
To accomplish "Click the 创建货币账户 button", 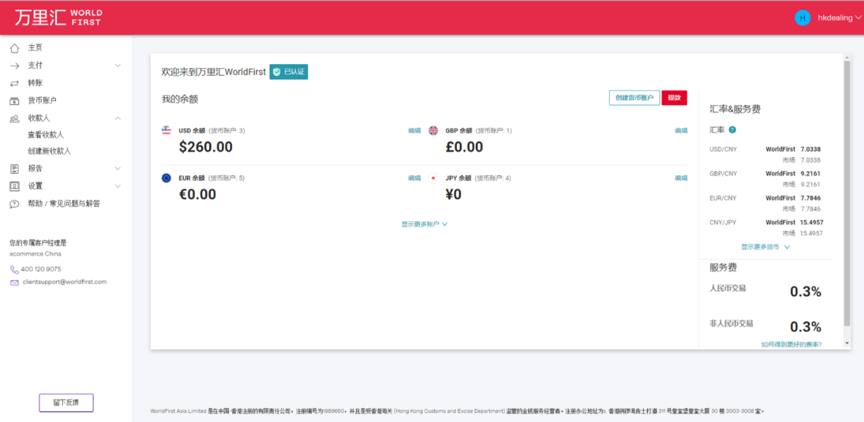I will click(634, 98).
